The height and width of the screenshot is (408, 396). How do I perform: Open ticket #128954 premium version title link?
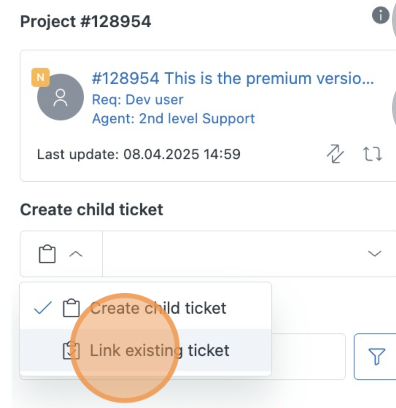tap(233, 79)
